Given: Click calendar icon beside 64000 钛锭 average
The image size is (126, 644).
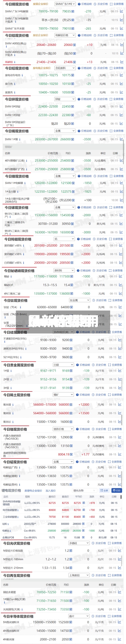Looking at the screenshot, I should 72,307.
